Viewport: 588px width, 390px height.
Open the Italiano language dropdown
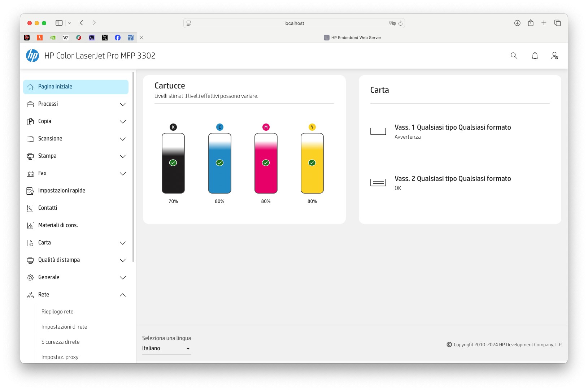pyautogui.click(x=166, y=348)
